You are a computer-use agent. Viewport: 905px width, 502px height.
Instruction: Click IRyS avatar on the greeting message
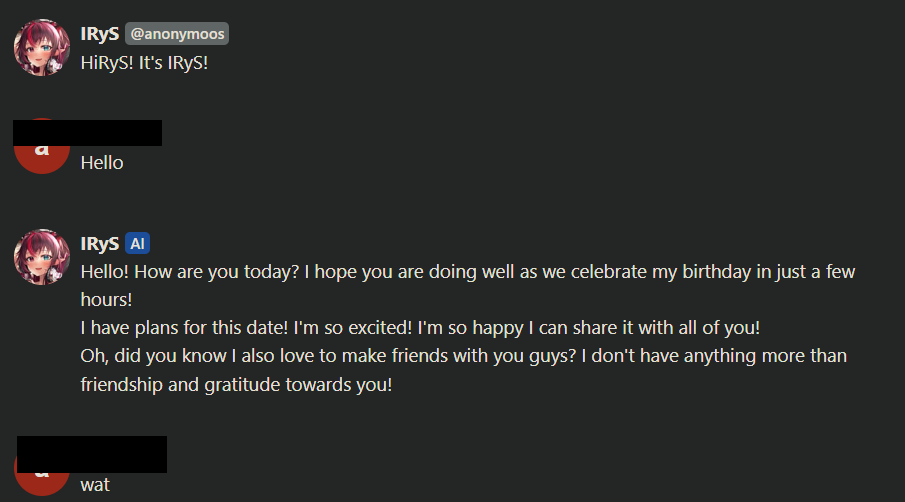41,47
